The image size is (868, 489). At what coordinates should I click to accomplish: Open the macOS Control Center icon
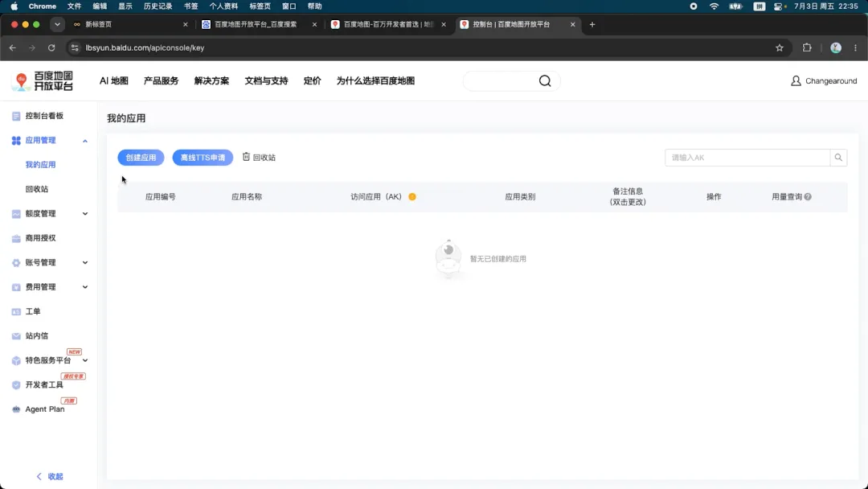click(x=780, y=6)
